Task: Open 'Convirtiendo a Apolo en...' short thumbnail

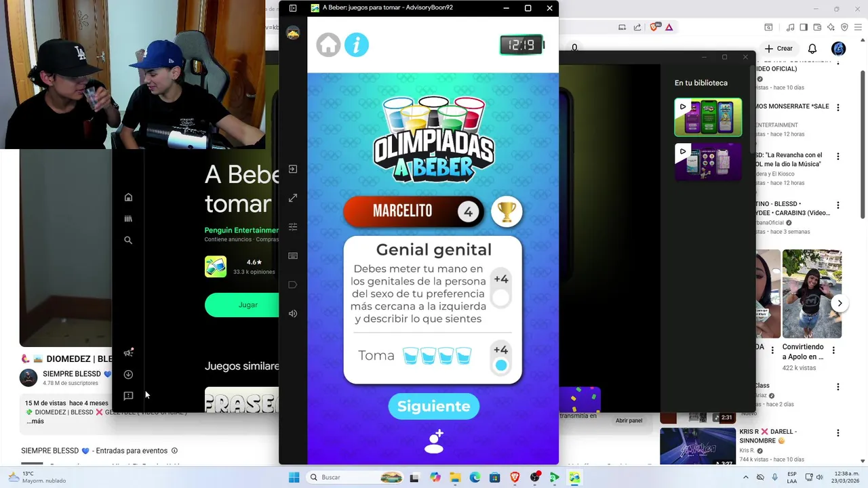Action: coord(812,293)
